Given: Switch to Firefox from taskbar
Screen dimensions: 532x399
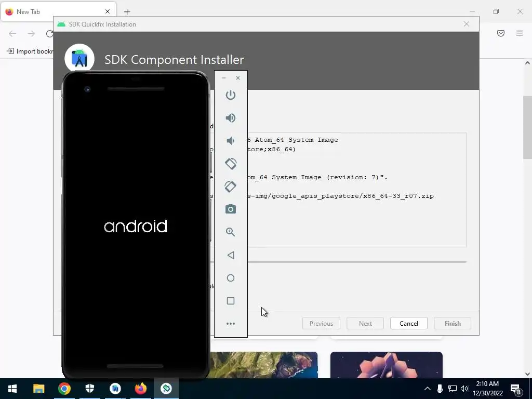Looking at the screenshot, I should [x=140, y=389].
